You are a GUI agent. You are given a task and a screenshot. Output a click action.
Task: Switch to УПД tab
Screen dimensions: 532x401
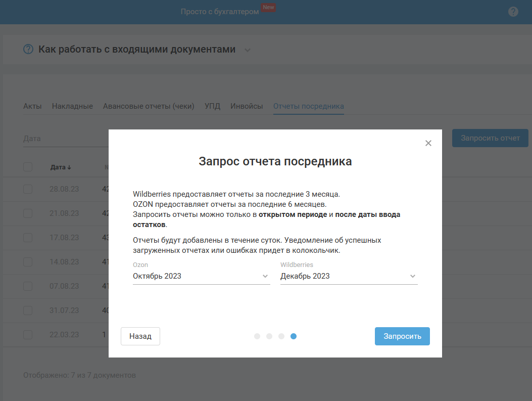pos(212,106)
